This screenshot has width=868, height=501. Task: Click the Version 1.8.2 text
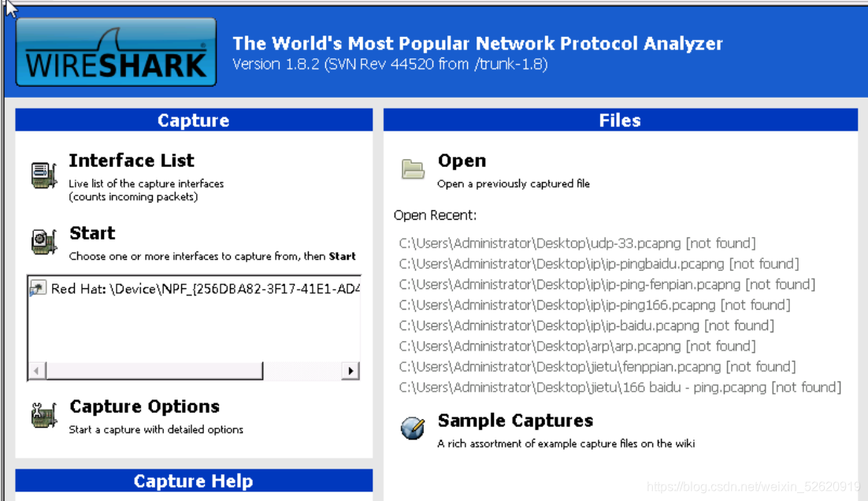pos(390,65)
